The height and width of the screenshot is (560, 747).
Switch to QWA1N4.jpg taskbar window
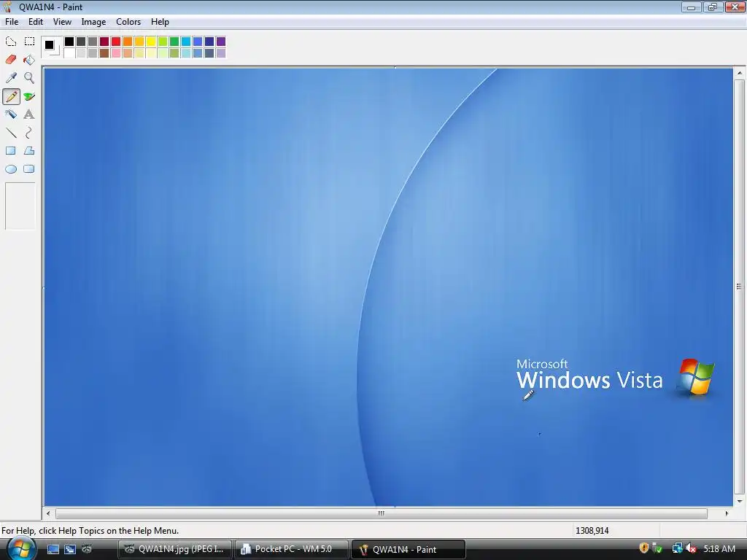click(175, 549)
